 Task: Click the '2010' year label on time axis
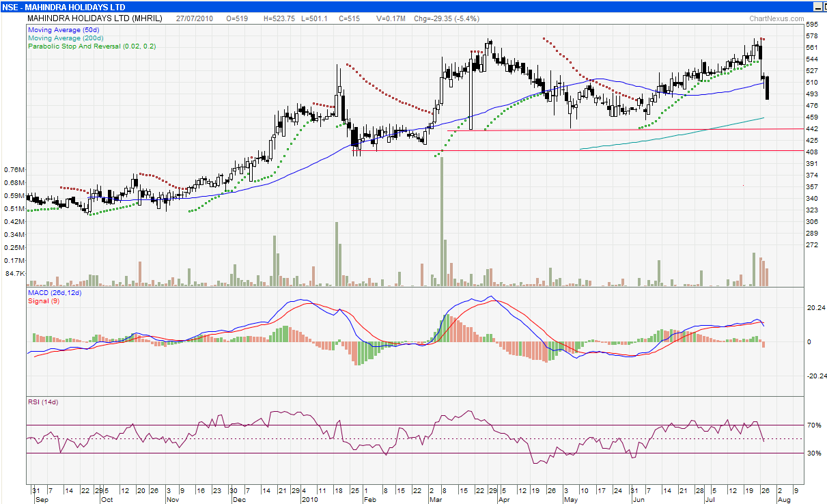[310, 499]
